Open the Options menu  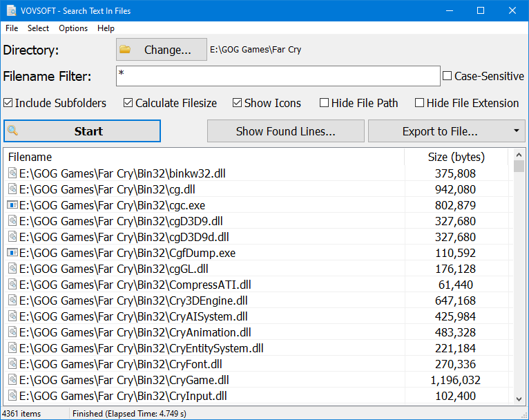[x=73, y=28]
